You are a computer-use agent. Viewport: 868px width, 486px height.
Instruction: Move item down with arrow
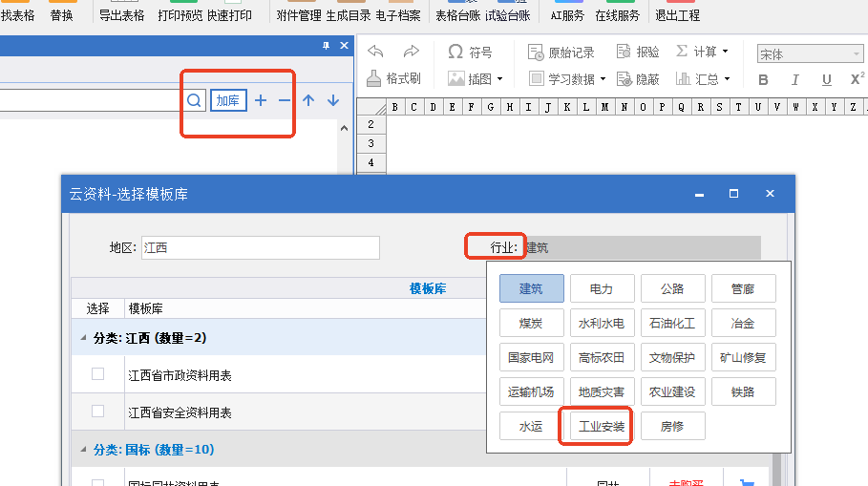pyautogui.click(x=332, y=100)
